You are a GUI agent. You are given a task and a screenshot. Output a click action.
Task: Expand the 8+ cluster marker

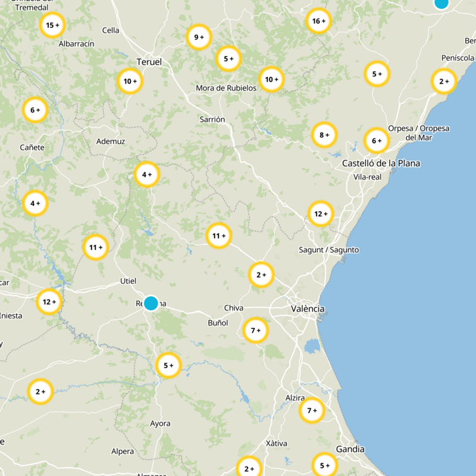(x=324, y=135)
